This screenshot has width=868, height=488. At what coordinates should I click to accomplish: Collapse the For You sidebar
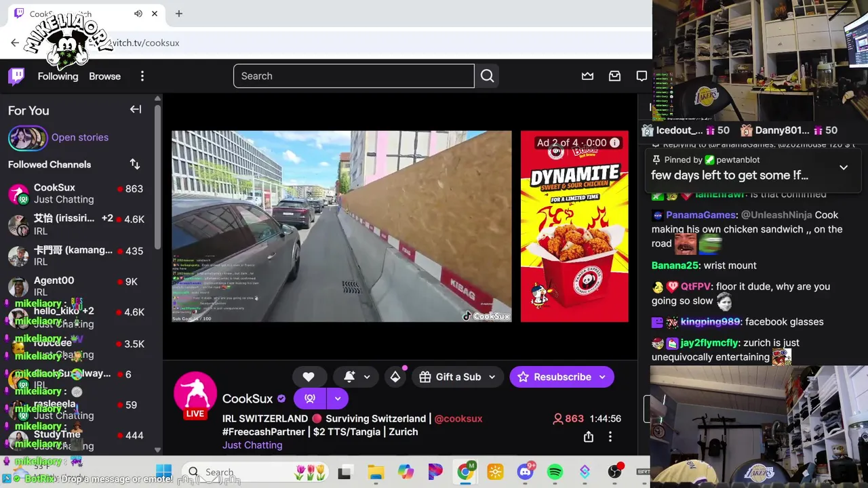pyautogui.click(x=136, y=109)
